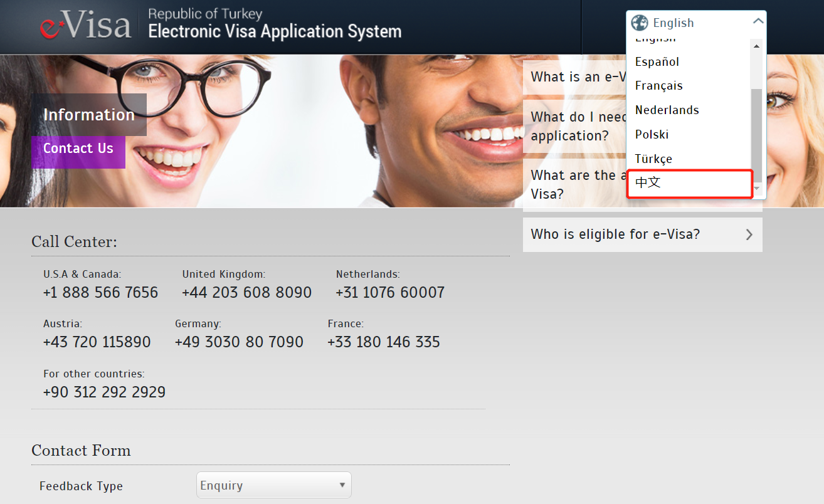Screen dimensions: 824x504
Task: Click the globe icon in language selector
Action: [x=639, y=23]
